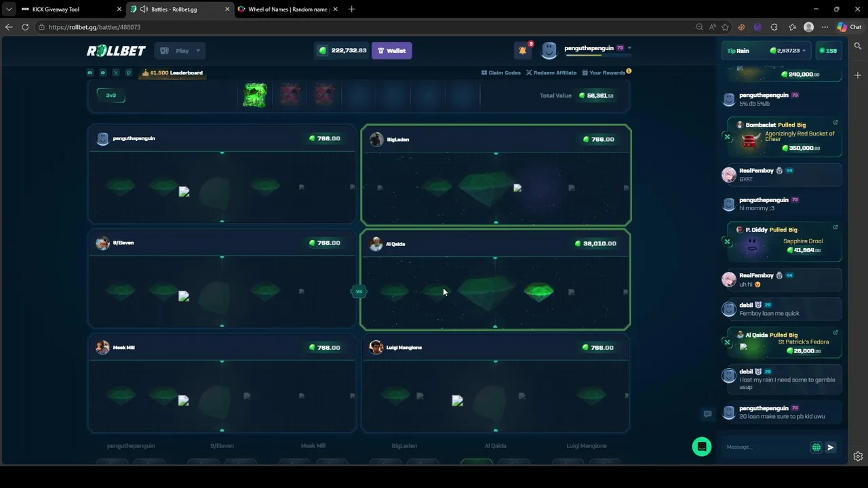Image resolution: width=868 pixels, height=488 pixels.
Task: Open the notifications bell
Action: point(523,50)
